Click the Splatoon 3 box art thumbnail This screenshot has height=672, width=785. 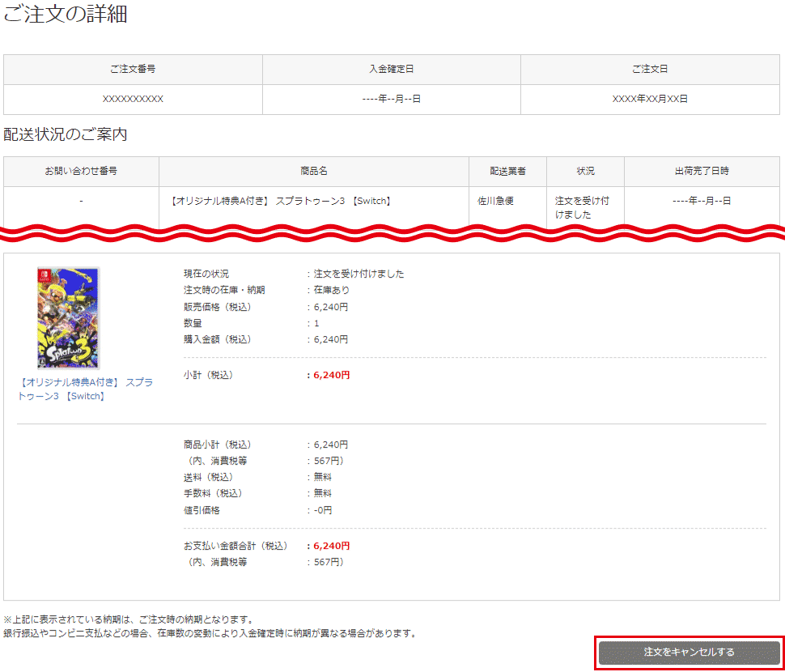pyautogui.click(x=69, y=318)
